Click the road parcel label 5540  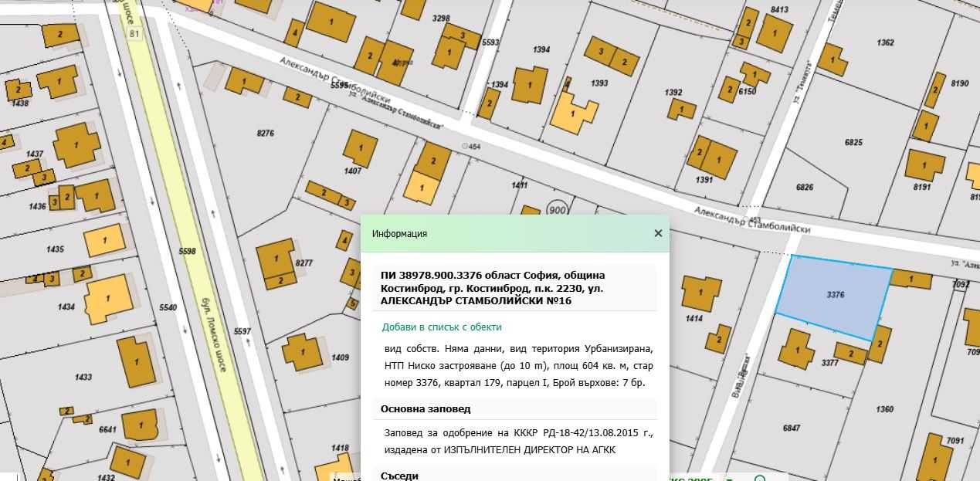tap(168, 307)
